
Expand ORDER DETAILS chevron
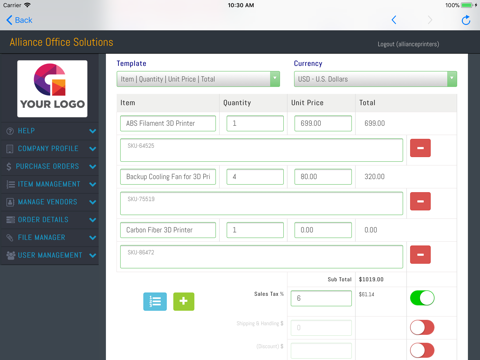(93, 220)
